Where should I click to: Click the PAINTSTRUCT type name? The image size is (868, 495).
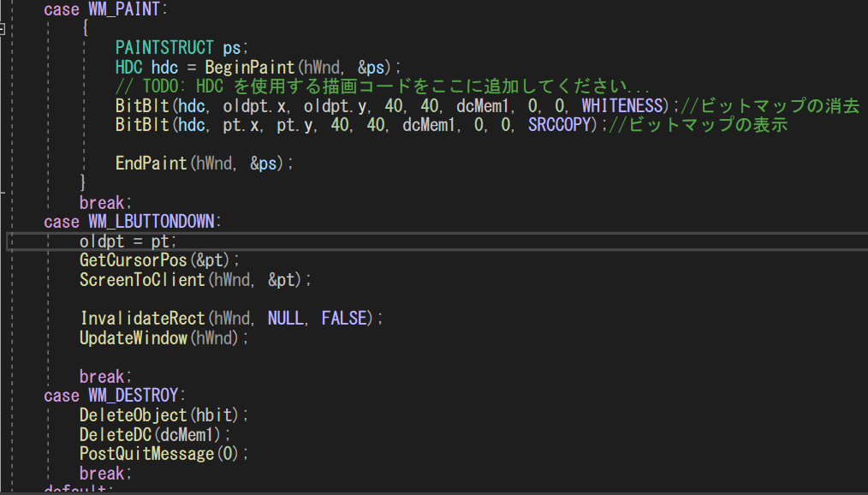tap(164, 48)
